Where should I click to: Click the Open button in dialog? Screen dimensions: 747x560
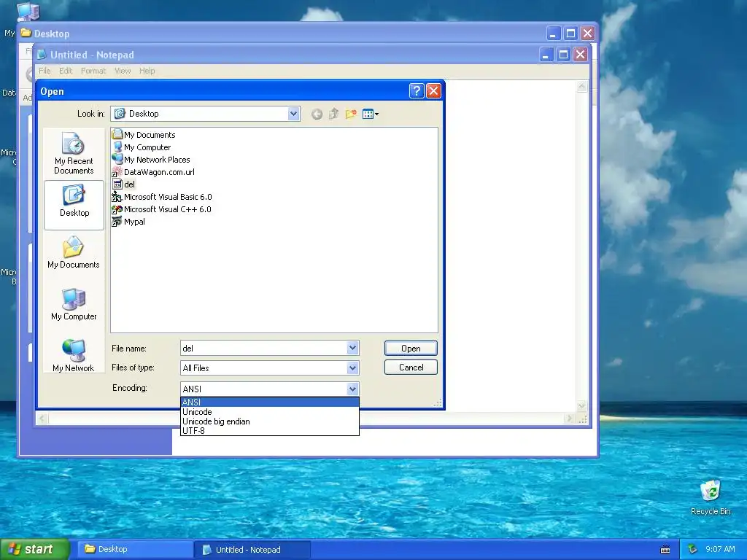[x=411, y=348]
